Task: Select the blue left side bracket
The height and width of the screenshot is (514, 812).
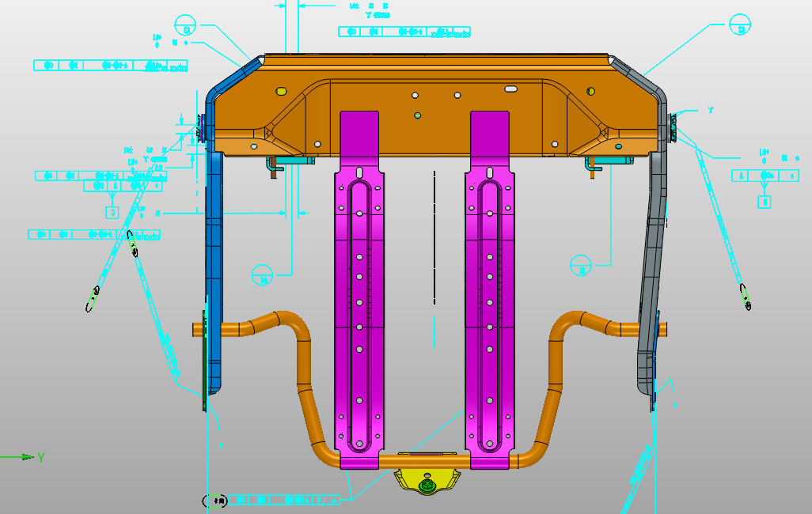Action: point(214,261)
